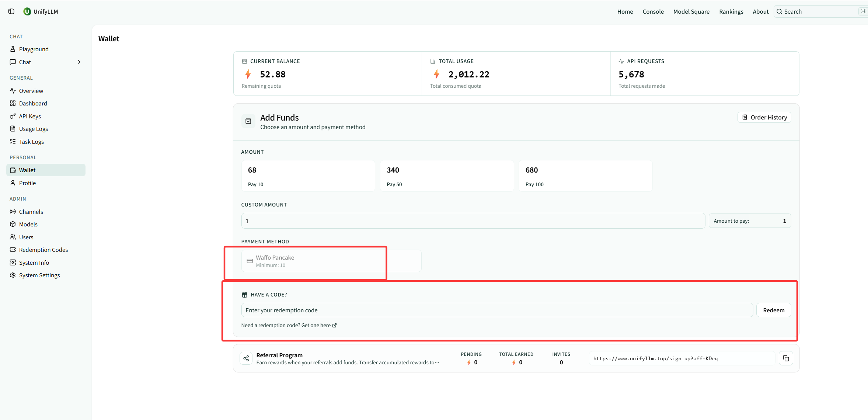This screenshot has height=420, width=868.
Task: Click the UnifyLLM logo icon
Action: [x=27, y=11]
